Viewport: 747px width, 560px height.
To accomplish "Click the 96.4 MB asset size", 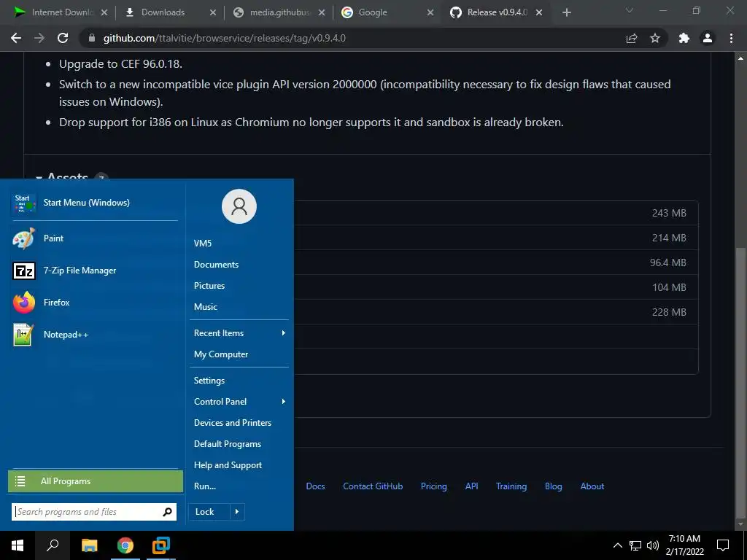I will tap(668, 262).
